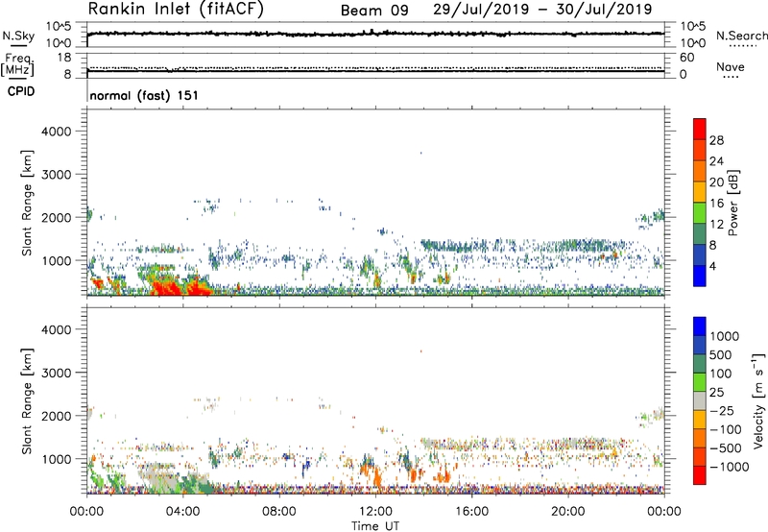Click the "24" label on Power colorbar
The image size is (768, 532).
pos(716,161)
